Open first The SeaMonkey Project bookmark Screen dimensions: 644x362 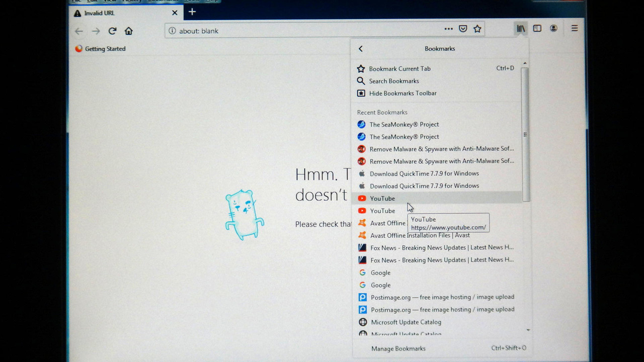(x=438, y=124)
